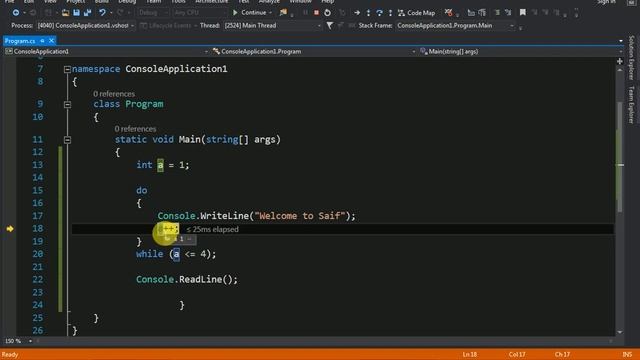The width and height of the screenshot is (640, 360).
Task: Click the Save All icon
Action: coord(87,13)
